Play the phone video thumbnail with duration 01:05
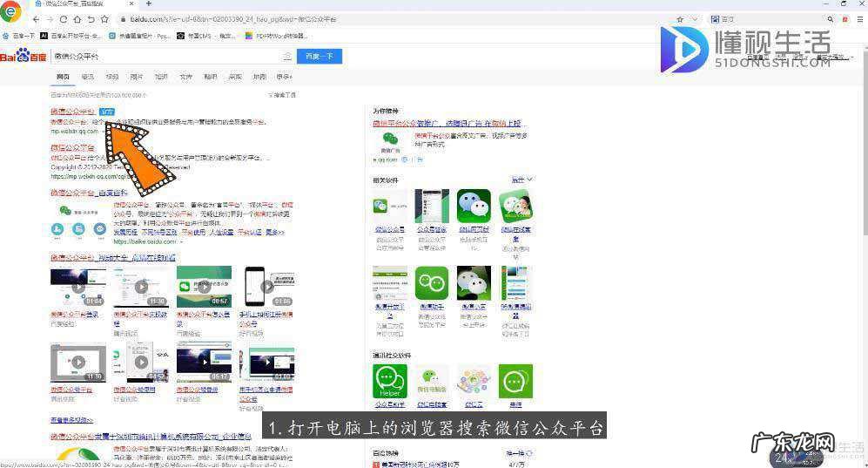The height and width of the screenshot is (468, 868). (267, 287)
